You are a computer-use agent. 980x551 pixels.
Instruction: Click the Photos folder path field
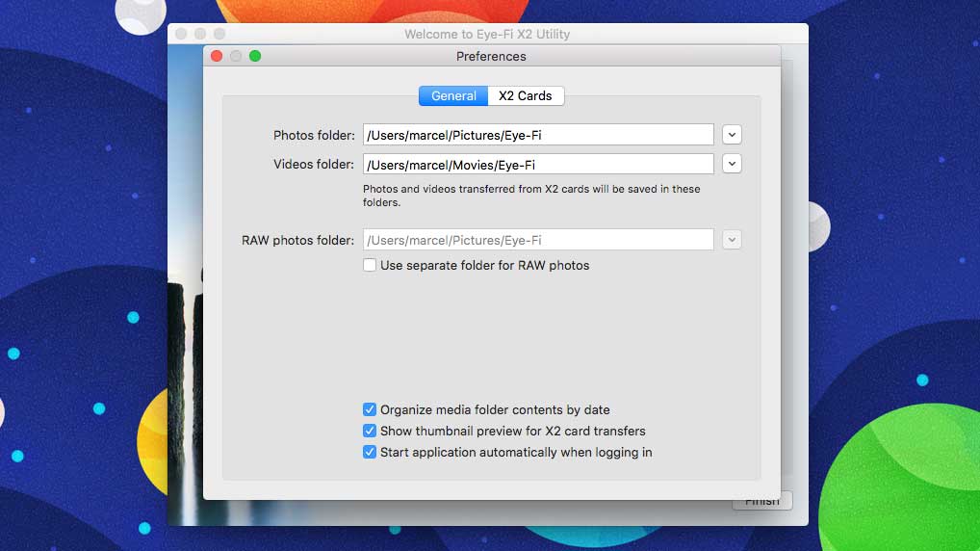point(538,135)
